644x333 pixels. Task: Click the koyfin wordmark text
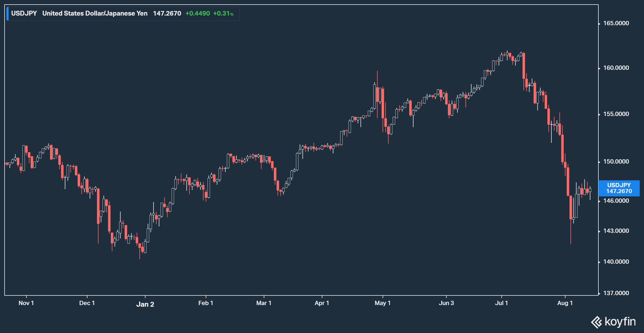tap(620, 322)
